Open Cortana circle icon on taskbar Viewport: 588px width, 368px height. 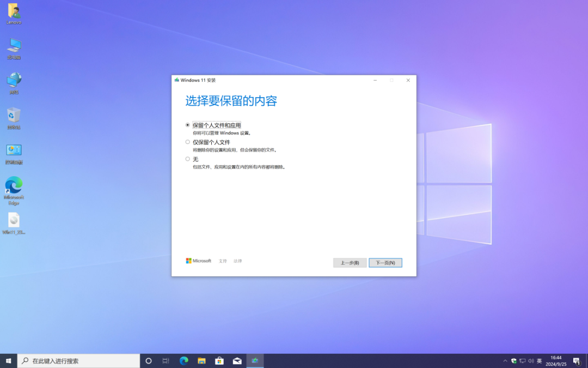[149, 361]
